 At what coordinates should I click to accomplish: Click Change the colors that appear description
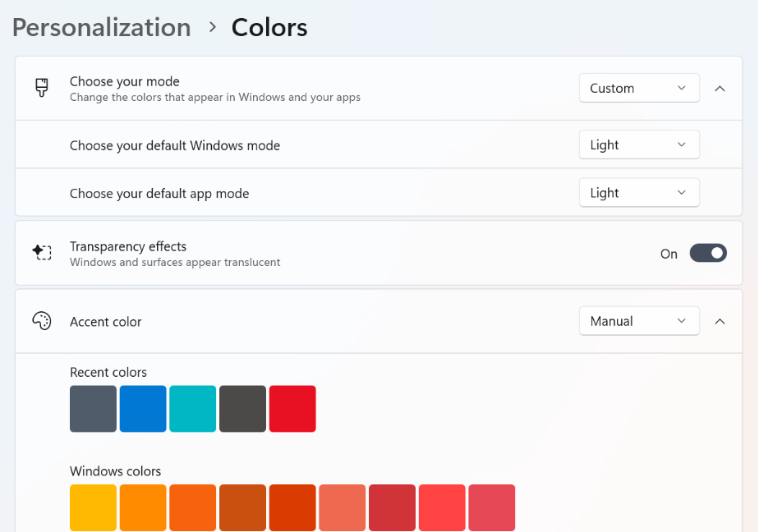[215, 97]
